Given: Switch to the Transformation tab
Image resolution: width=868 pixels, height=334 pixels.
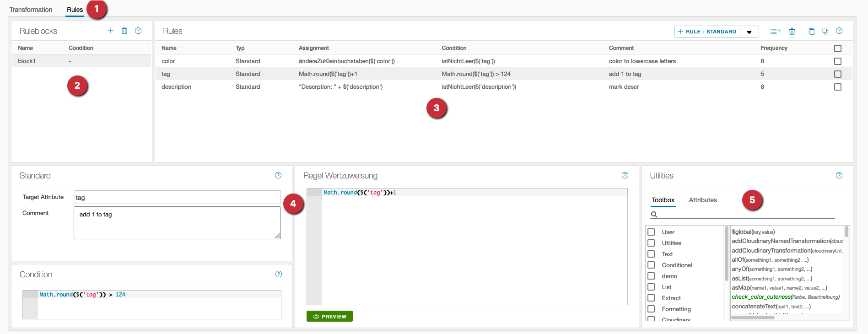Looking at the screenshot, I should click(31, 10).
